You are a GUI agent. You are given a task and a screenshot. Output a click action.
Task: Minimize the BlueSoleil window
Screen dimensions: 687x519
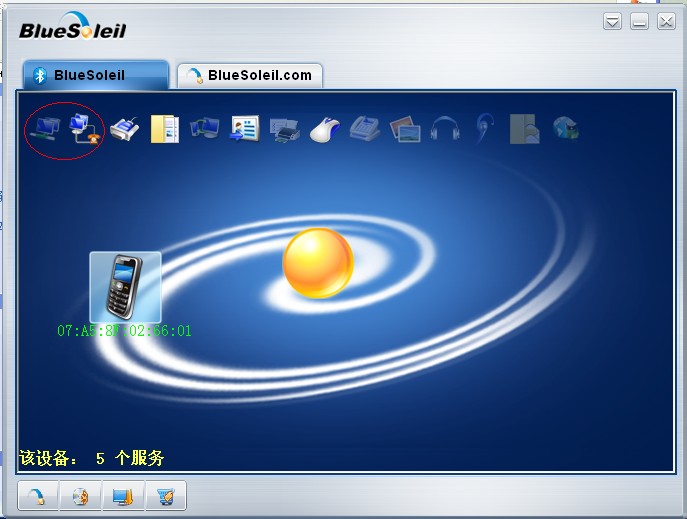point(639,21)
